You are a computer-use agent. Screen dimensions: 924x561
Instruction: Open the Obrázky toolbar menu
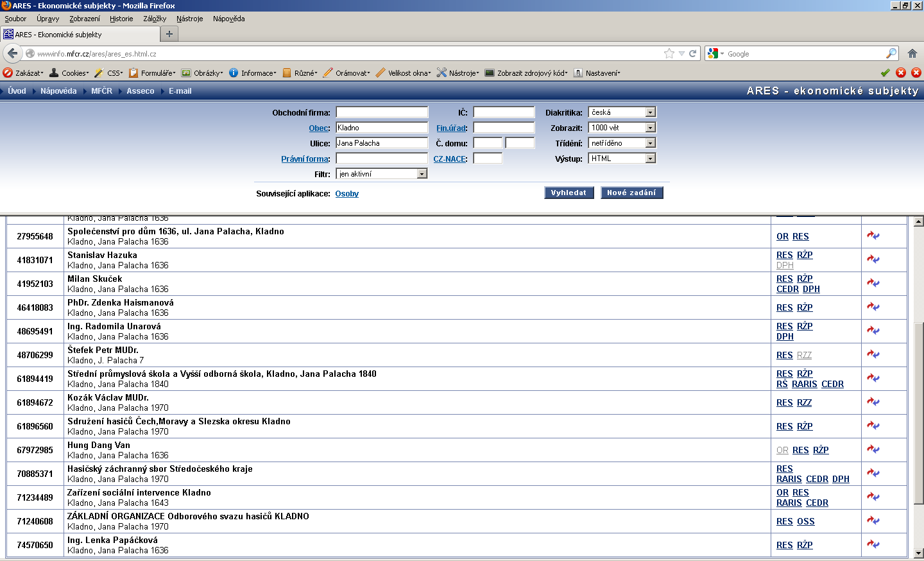click(x=202, y=73)
